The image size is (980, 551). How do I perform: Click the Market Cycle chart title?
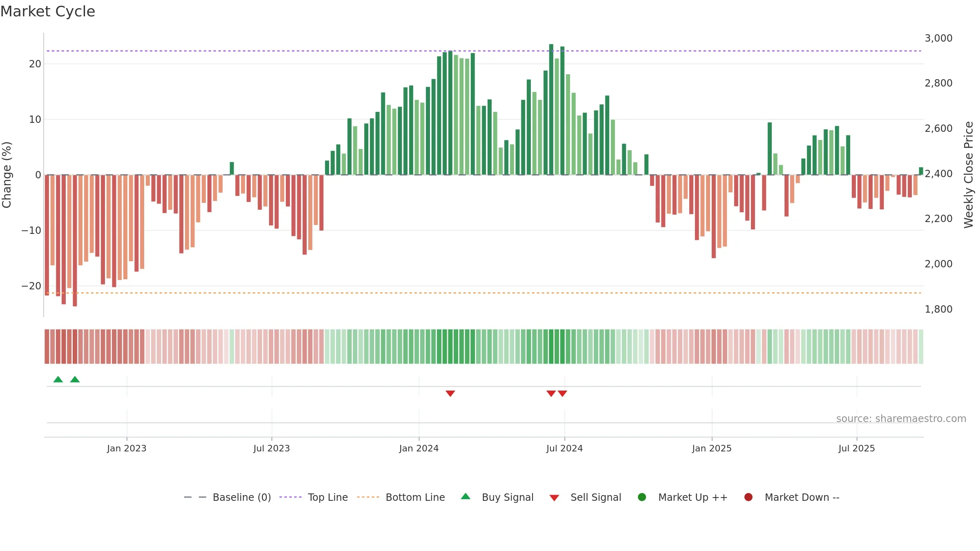(x=48, y=11)
